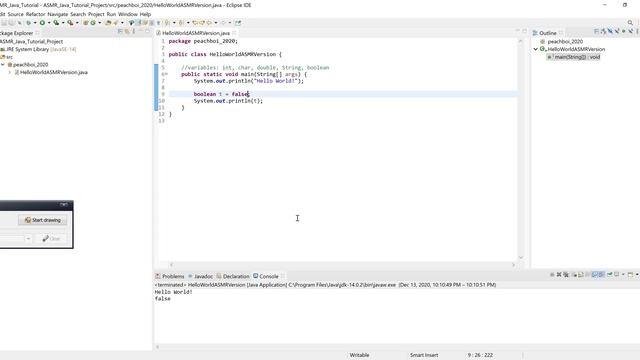Viewport: 640px width, 360px height.
Task: Click the Debug bug icon in toolbar
Action: [28, 23]
